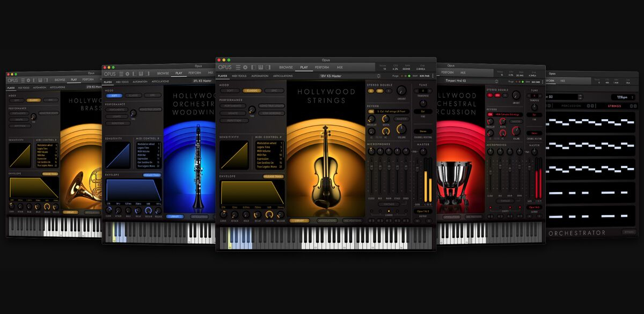The width and height of the screenshot is (644, 314).
Task: Toggle the right panel icon in the Strings window
Action: tap(268, 67)
